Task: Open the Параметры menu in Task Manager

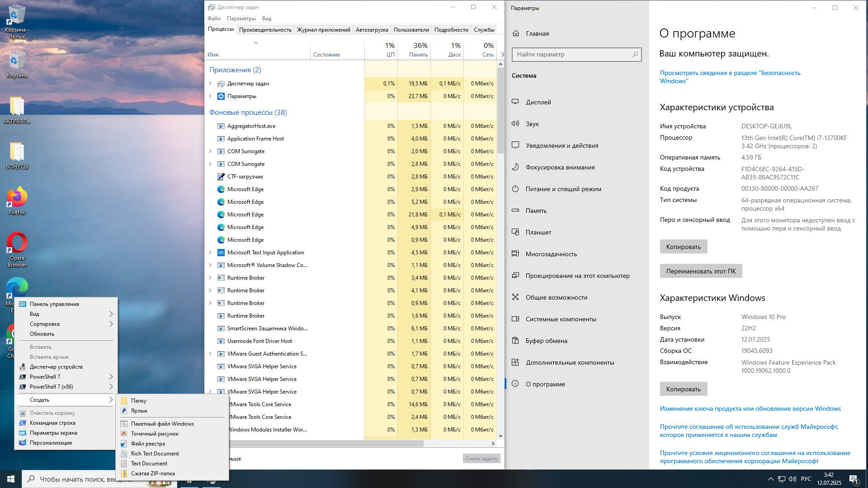Action: [241, 19]
